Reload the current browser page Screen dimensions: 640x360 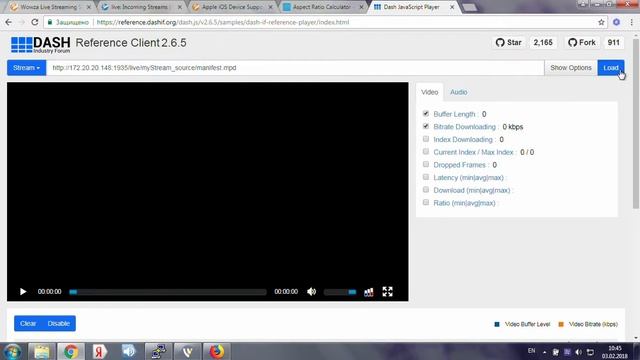[x=35, y=22]
